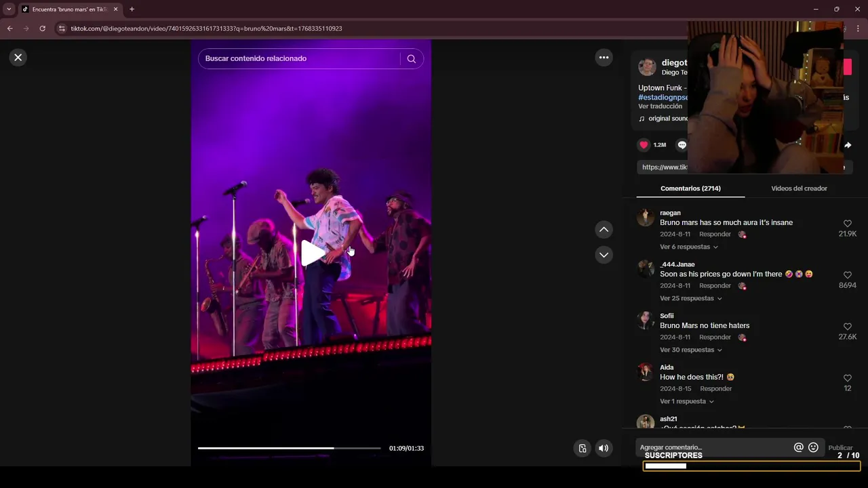Click the 01:09/01:33 time display
The width and height of the screenshot is (868, 488).
click(406, 448)
